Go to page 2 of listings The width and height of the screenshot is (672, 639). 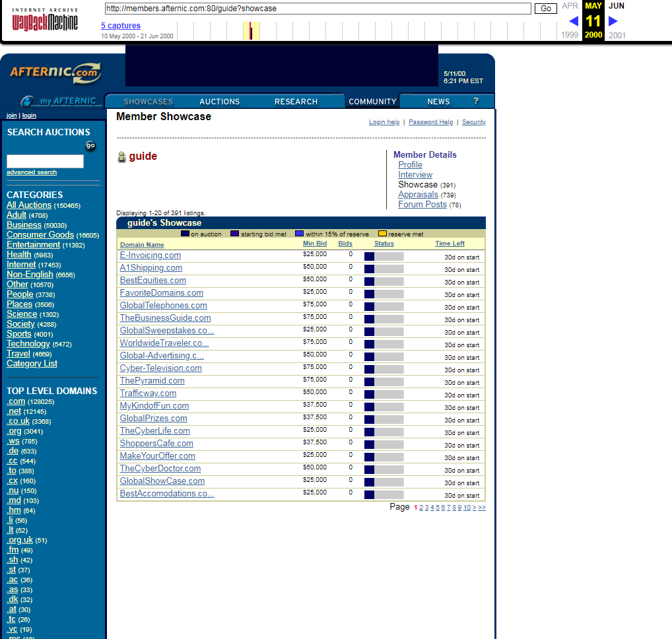[421, 508]
